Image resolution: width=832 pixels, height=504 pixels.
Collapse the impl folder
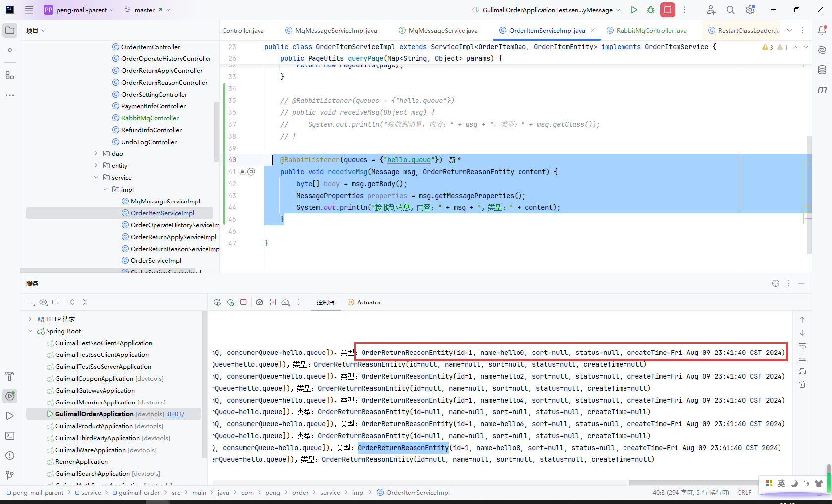point(105,189)
